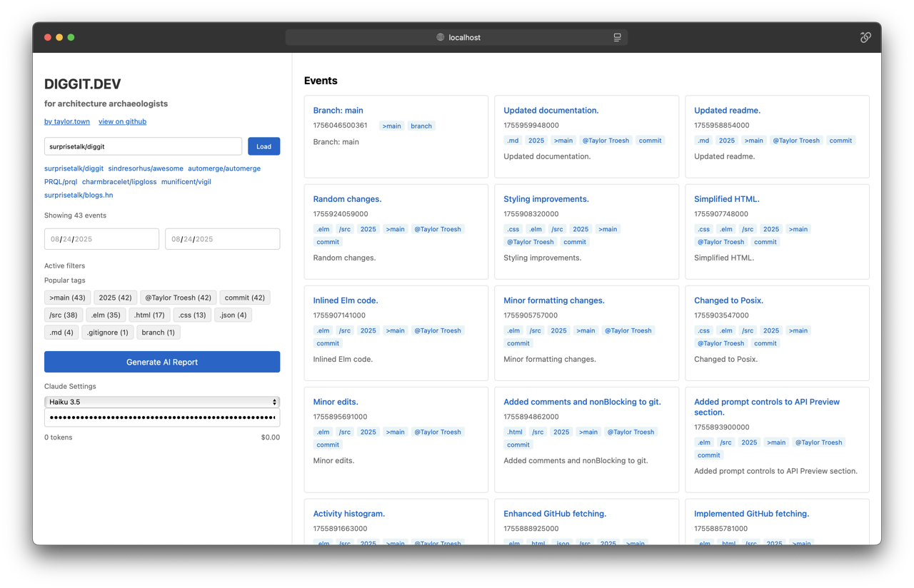The width and height of the screenshot is (914, 588).
Task: Toggle the >main (43) popular tag filter
Action: click(67, 298)
